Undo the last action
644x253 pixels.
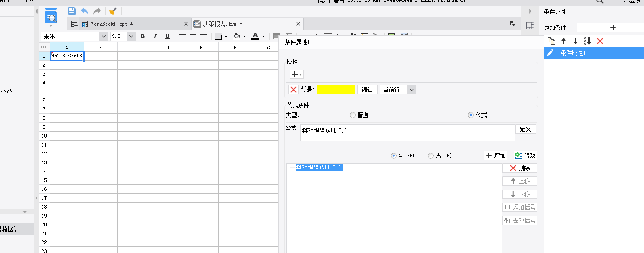point(85,11)
